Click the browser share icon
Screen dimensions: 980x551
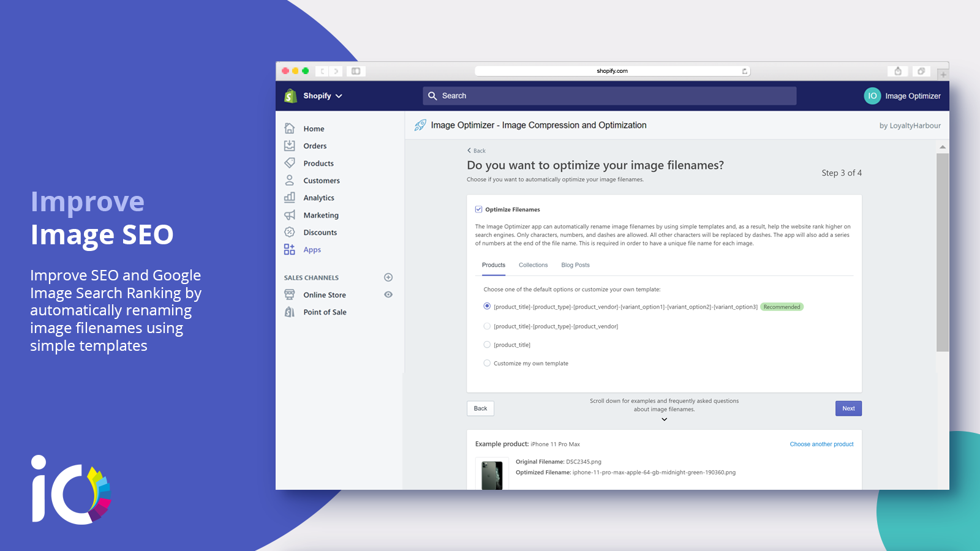click(898, 71)
